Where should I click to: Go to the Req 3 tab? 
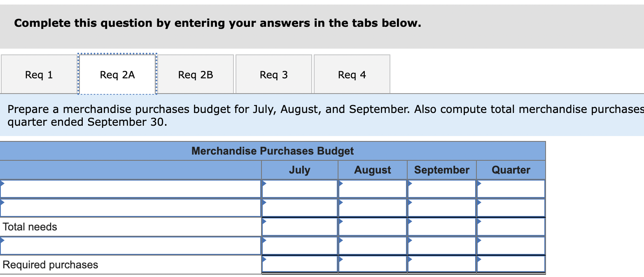[x=274, y=75]
